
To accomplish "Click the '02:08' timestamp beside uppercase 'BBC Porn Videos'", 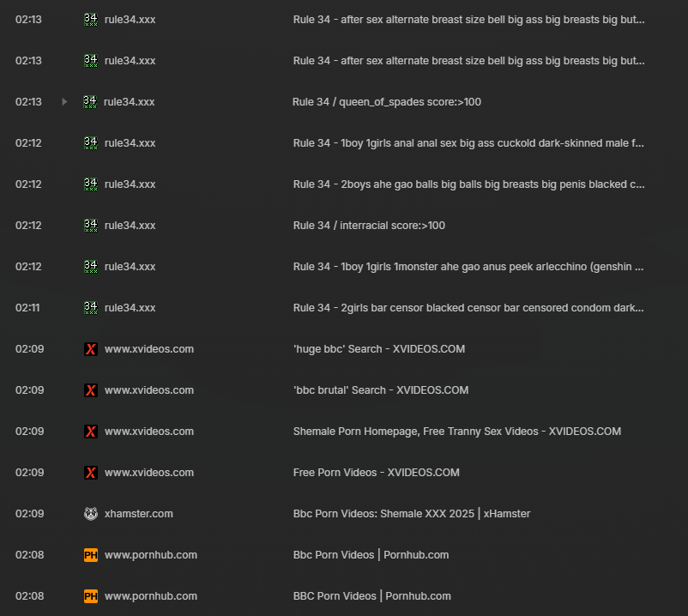I will coord(30,596).
